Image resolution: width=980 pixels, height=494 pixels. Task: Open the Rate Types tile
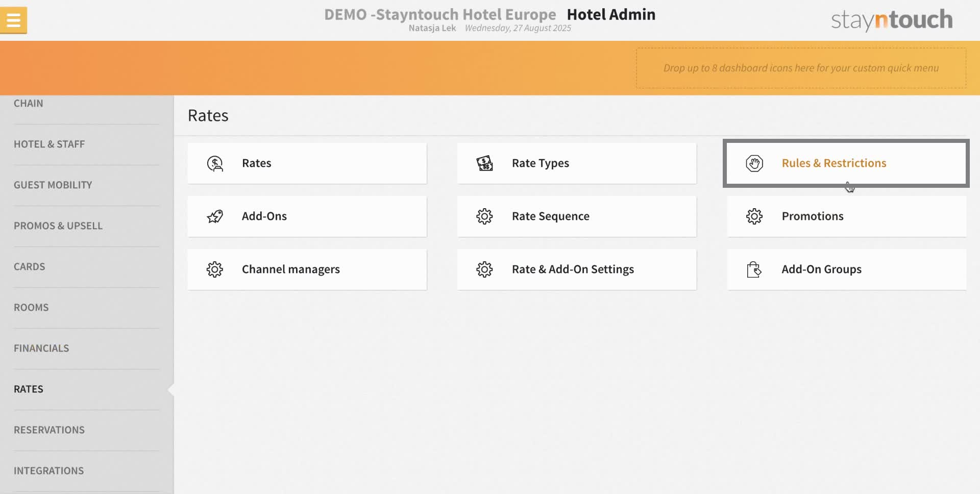tap(577, 163)
